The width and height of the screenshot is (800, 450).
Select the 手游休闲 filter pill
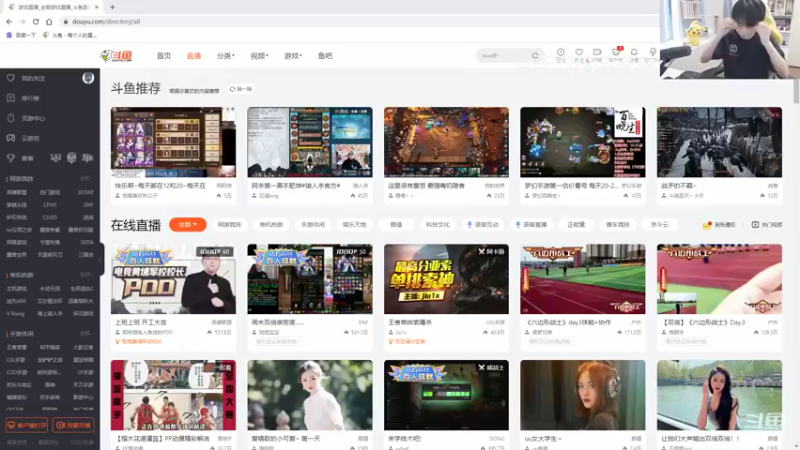[313, 224]
